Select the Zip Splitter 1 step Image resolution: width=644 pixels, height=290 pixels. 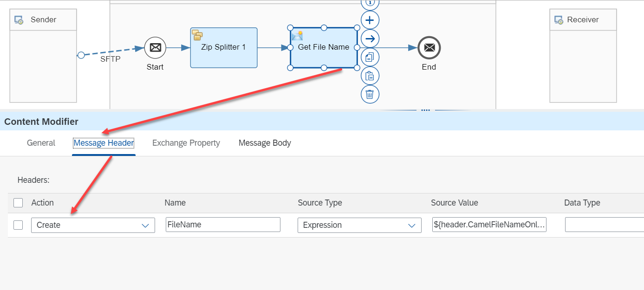tap(223, 47)
